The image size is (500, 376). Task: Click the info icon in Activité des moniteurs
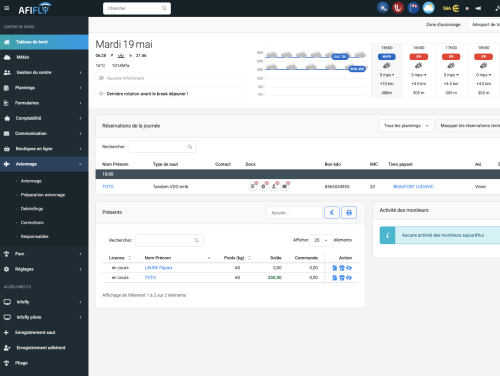click(x=387, y=235)
